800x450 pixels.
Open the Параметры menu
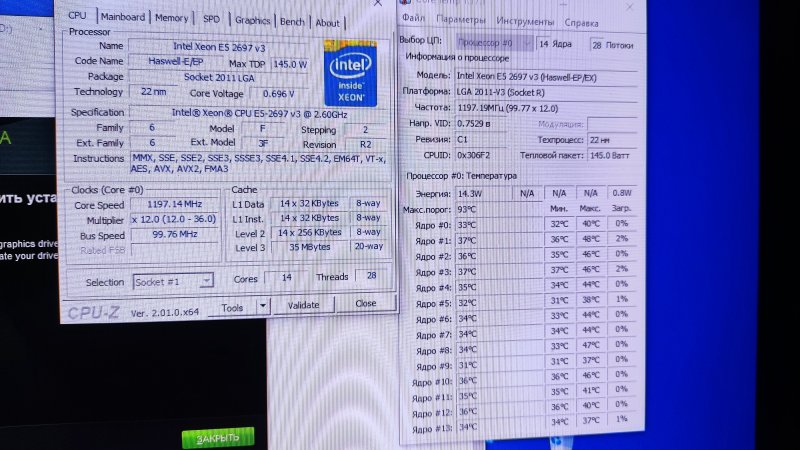pyautogui.click(x=461, y=21)
